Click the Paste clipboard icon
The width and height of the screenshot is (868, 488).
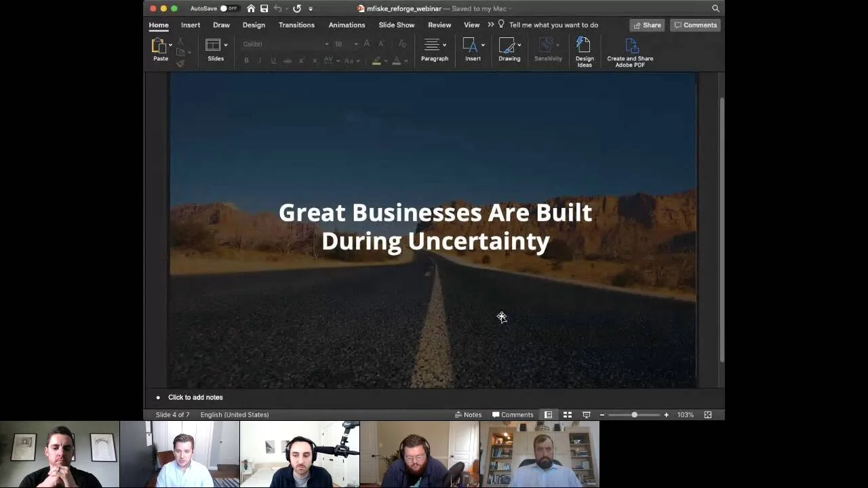(x=159, y=46)
